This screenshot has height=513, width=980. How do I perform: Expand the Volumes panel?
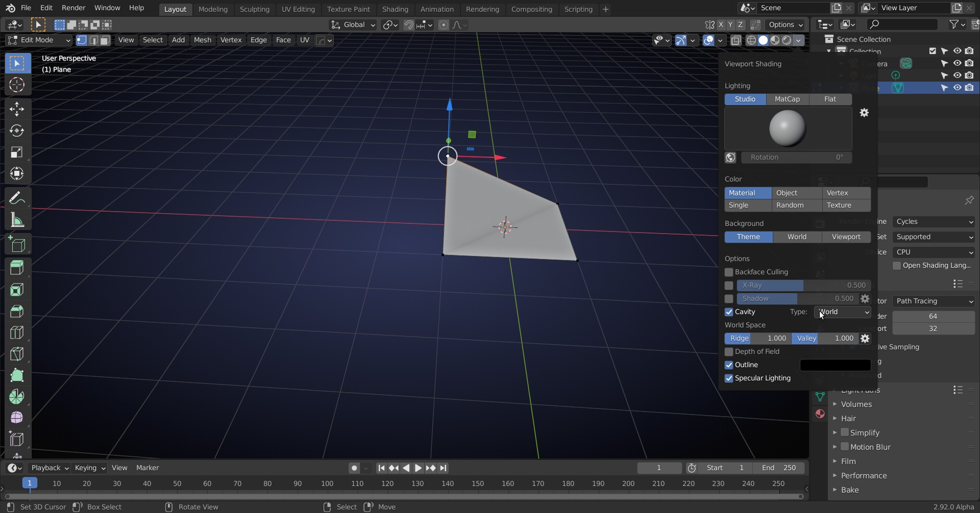pyautogui.click(x=856, y=404)
